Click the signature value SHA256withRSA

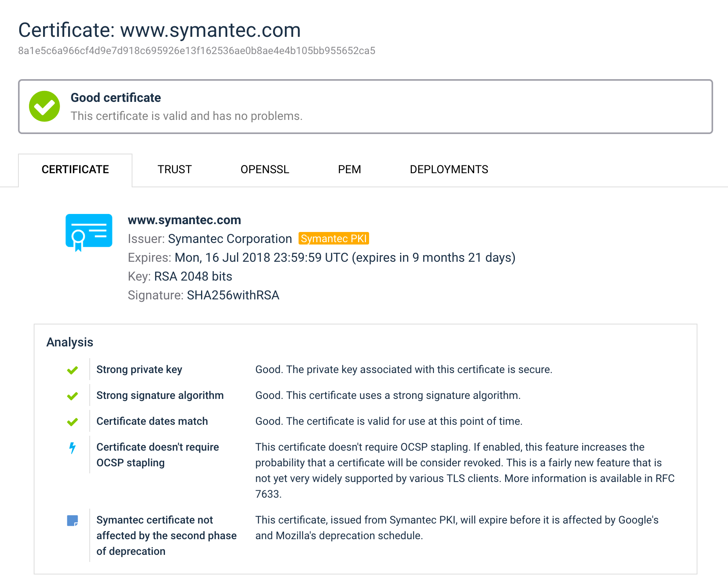click(233, 295)
